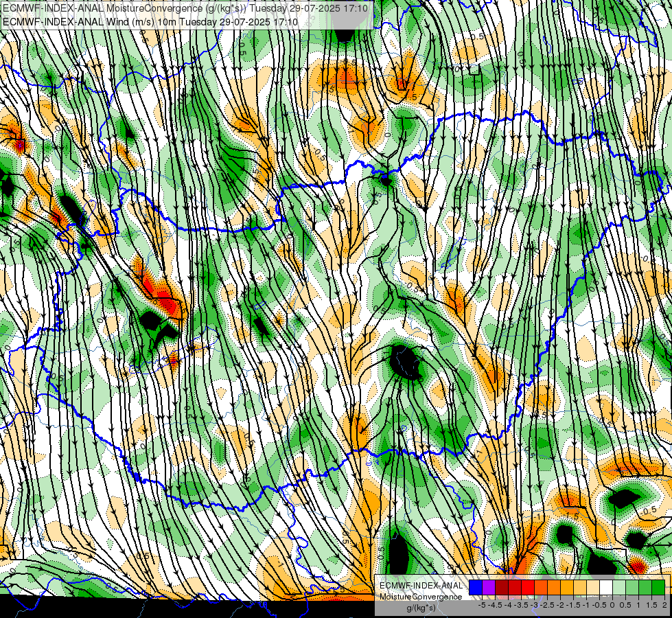Click the orange swatch between -2.5 and -2
The height and width of the screenshot is (618, 672).
point(554,587)
